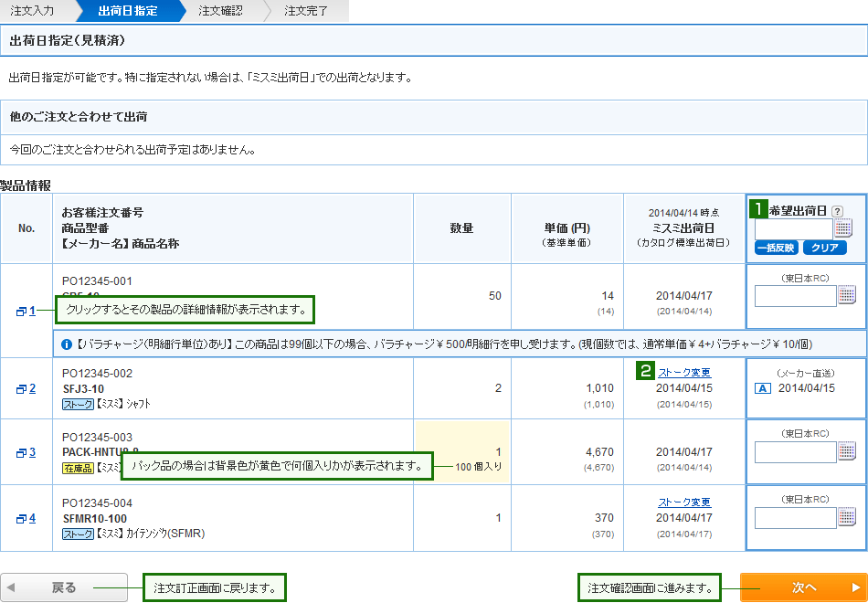
Task: Click ストーク変更 link for SFJ3-10
Action: (x=684, y=372)
